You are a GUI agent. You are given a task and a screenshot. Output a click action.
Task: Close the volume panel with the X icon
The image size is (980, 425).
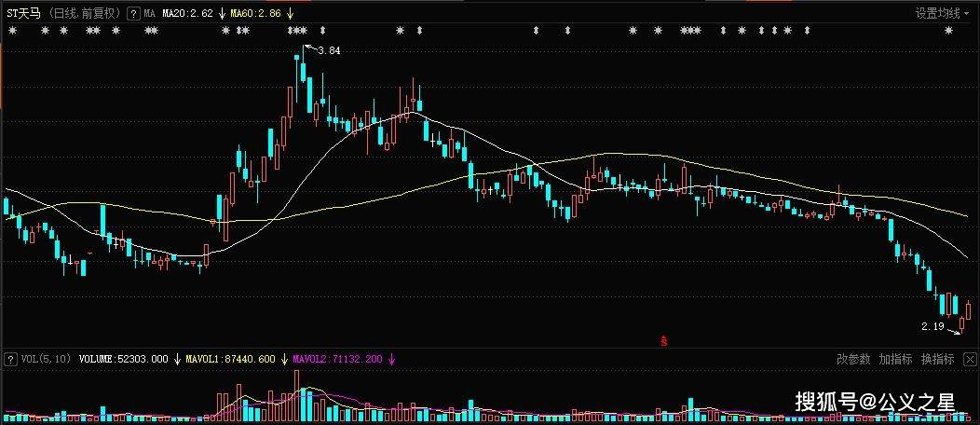coord(971,359)
